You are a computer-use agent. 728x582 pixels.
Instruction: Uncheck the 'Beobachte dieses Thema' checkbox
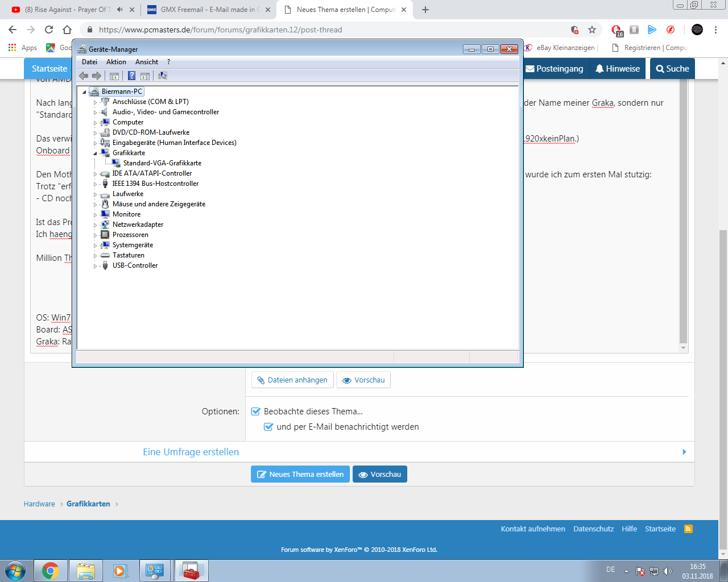256,411
